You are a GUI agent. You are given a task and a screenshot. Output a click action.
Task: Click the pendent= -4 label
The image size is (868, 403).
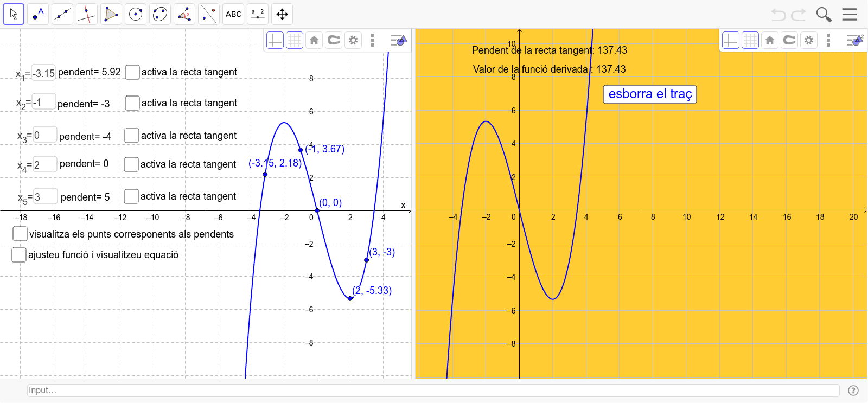click(85, 136)
